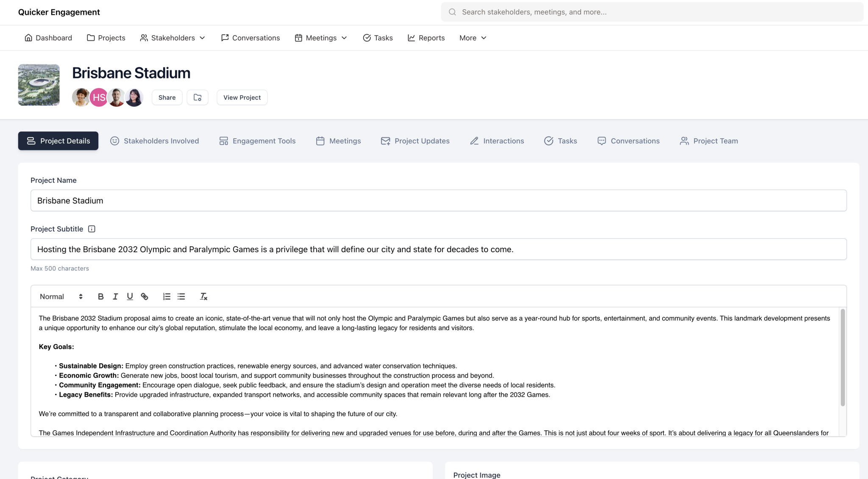This screenshot has width=868, height=479.
Task: Toggle bold formatting in editor toolbar
Action: [x=100, y=297]
